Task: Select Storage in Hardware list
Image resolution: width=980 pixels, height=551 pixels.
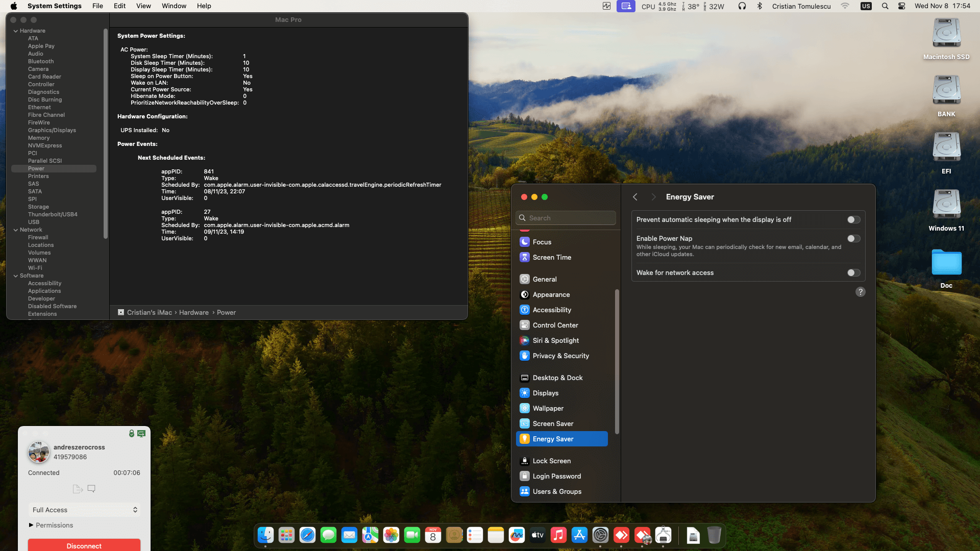Action: click(38, 207)
